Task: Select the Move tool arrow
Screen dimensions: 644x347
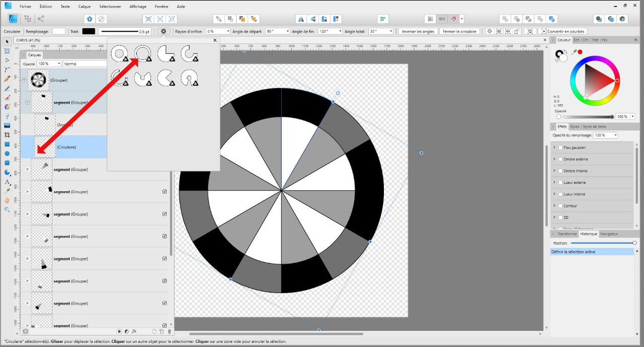Action: click(7, 41)
